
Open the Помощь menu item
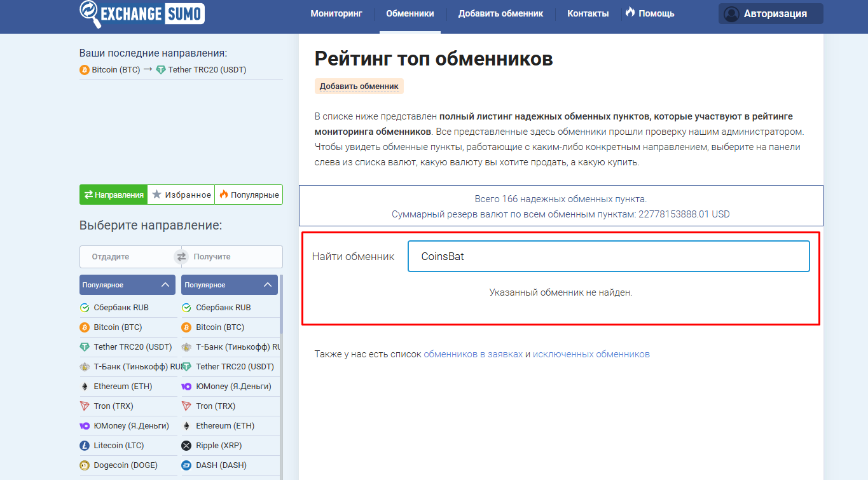click(650, 13)
